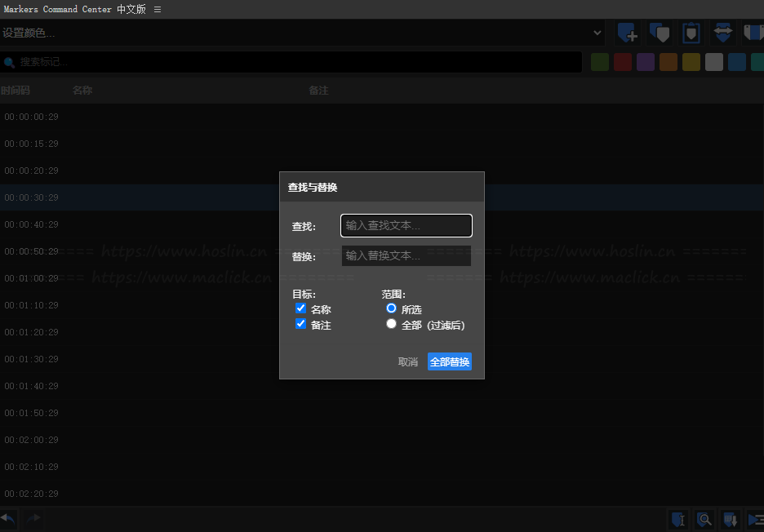764x532 pixels.
Task: Click 取消 to cancel the dialog
Action: click(407, 361)
